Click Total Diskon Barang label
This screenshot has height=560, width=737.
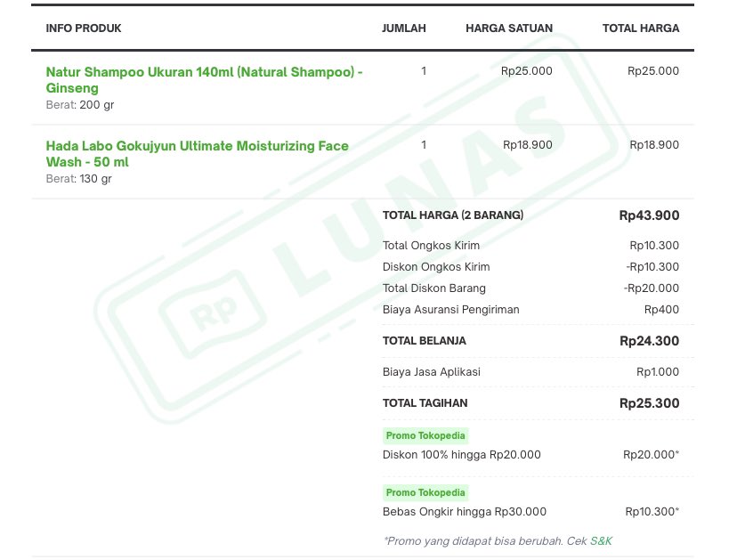[x=433, y=288]
